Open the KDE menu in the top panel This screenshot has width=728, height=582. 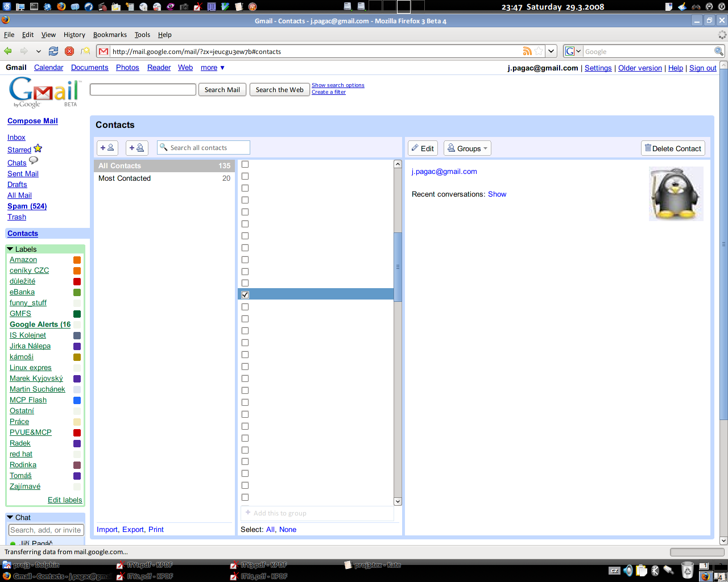[6, 6]
